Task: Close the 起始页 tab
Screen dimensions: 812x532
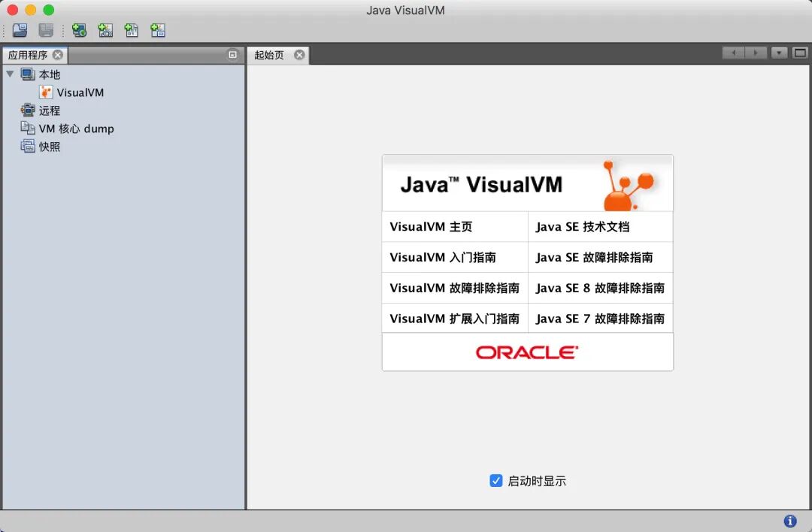Action: (x=299, y=55)
